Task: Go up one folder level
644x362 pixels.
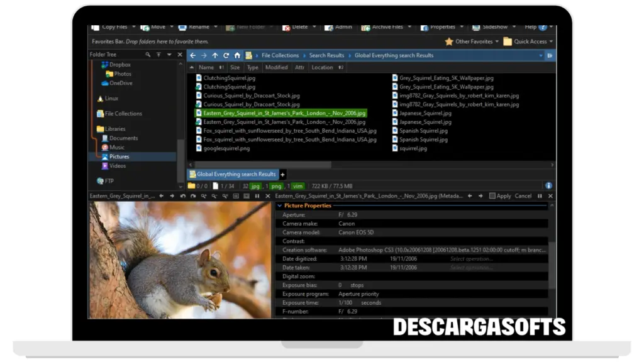Action: (x=215, y=55)
